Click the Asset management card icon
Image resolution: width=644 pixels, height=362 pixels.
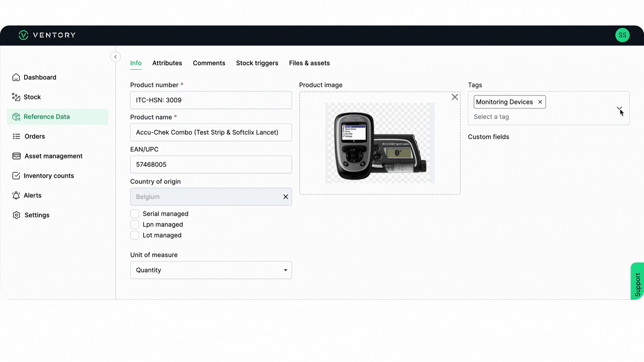coord(16,156)
